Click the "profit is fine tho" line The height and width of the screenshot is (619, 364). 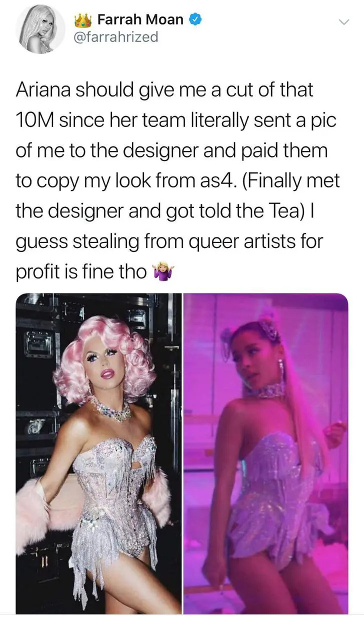(81, 272)
